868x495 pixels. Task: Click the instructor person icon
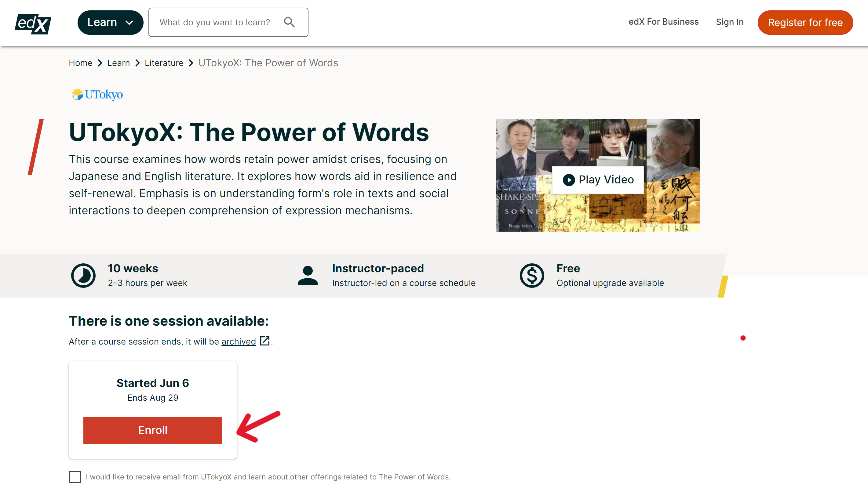tap(308, 275)
